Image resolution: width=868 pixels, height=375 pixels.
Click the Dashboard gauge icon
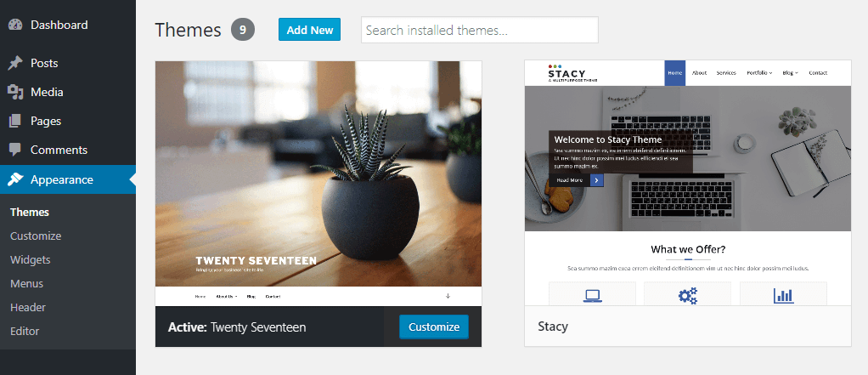pyautogui.click(x=15, y=25)
